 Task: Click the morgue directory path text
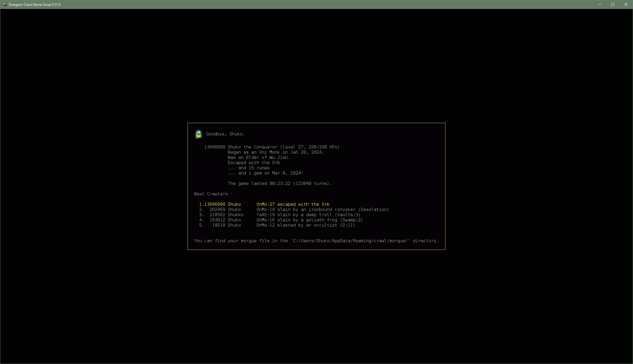[x=350, y=241]
